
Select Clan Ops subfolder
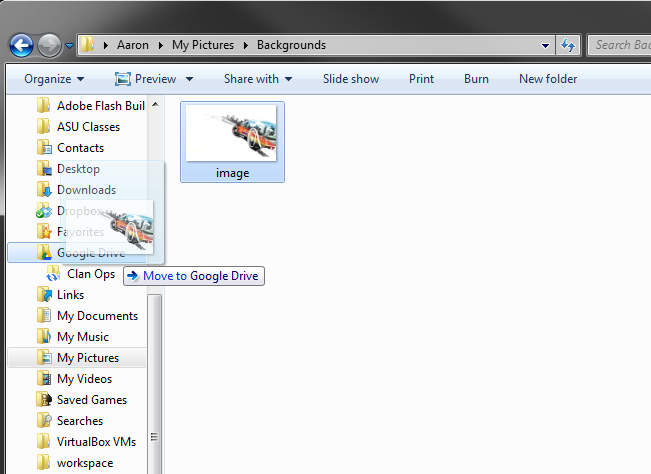coord(91,274)
